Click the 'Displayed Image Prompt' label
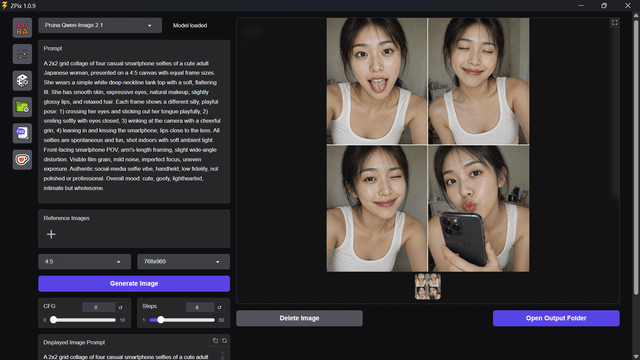The image size is (640, 360). tap(74, 342)
